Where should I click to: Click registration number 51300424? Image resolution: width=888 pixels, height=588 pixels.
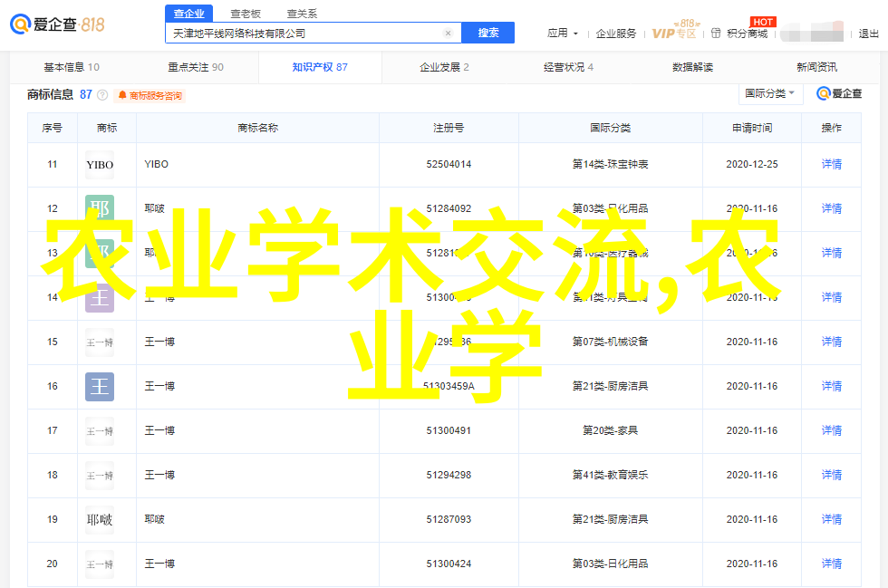(x=449, y=564)
